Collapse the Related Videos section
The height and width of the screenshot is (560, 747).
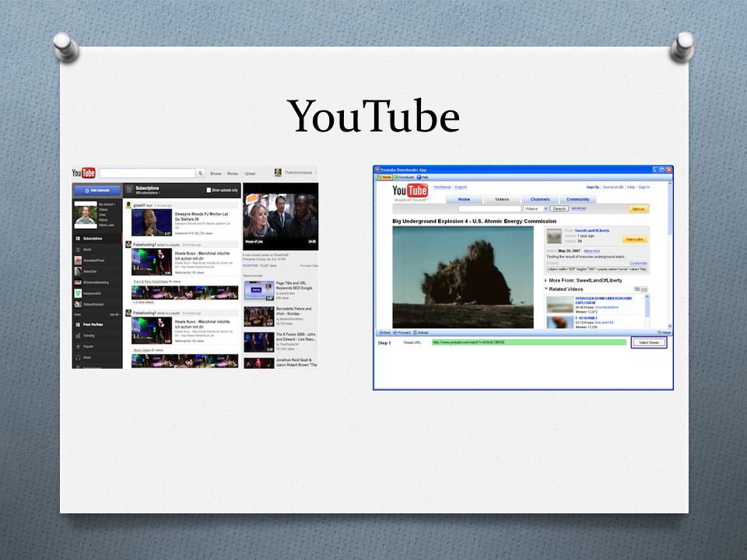coord(546,289)
